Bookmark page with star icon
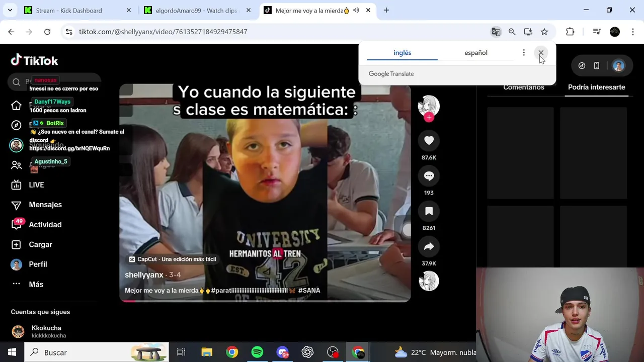 coord(544,32)
